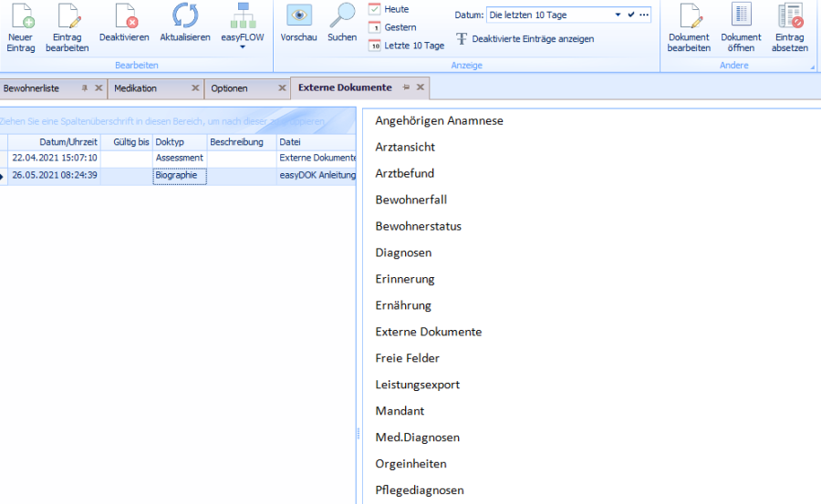Screen dimensions: 821x504
Task: Click the Eintrag absetzen icon
Action: [x=789, y=16]
